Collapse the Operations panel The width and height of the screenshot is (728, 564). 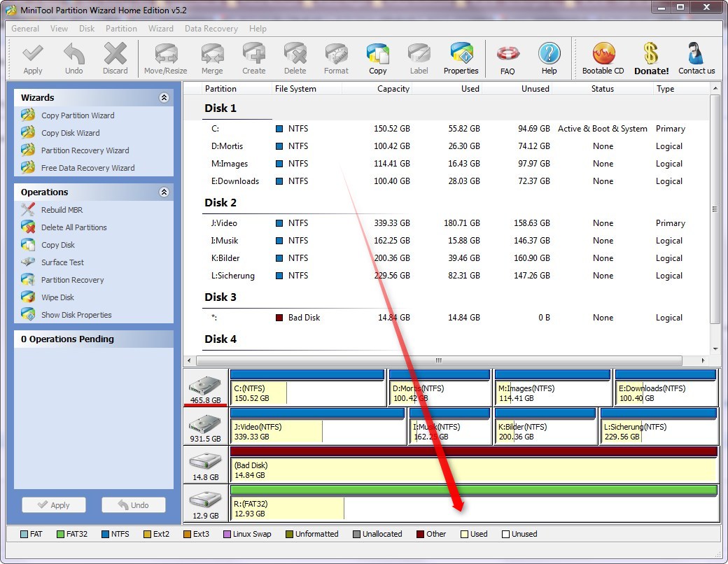[x=164, y=192]
